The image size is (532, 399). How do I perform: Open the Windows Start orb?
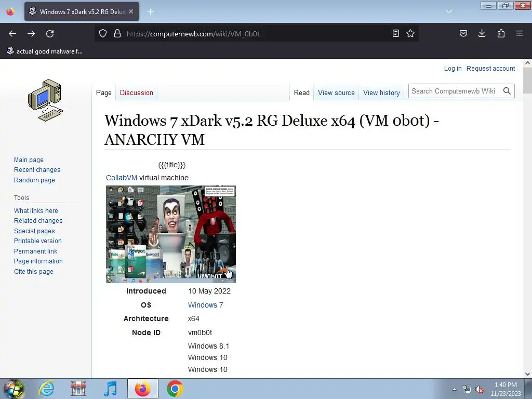(x=14, y=389)
